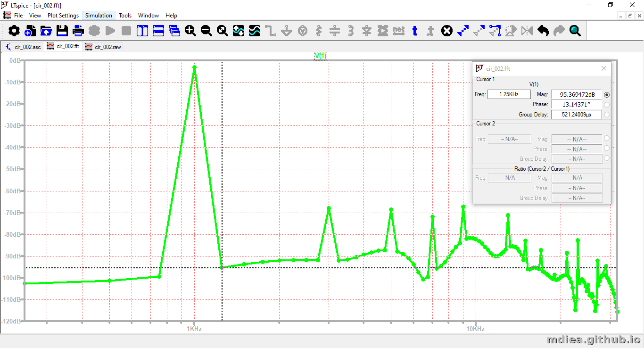Click the Mag field showing -95.369472dB

point(577,94)
